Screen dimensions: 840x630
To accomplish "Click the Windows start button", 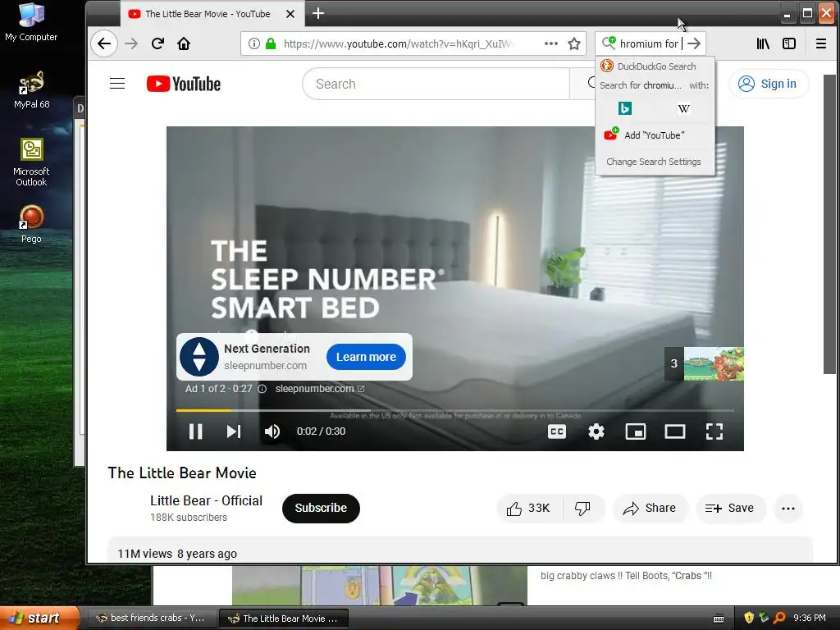I will [x=39, y=618].
